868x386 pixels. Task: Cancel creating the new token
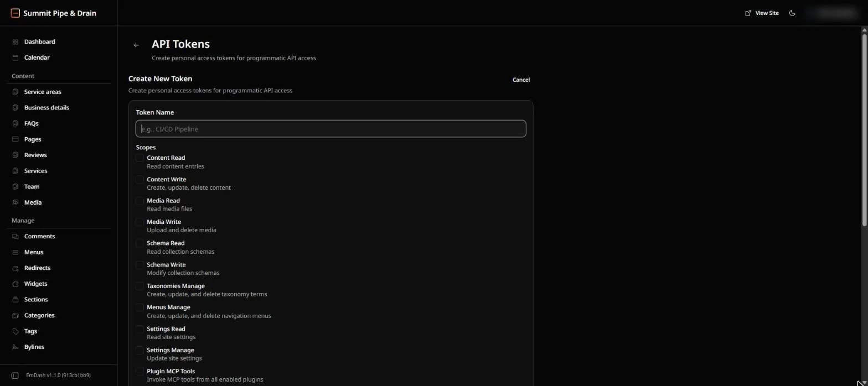pyautogui.click(x=521, y=80)
